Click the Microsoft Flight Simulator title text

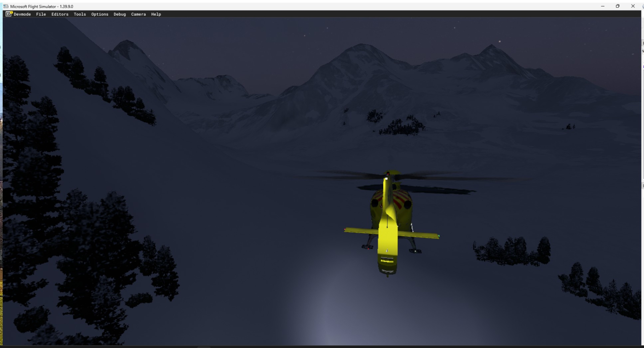[41, 6]
